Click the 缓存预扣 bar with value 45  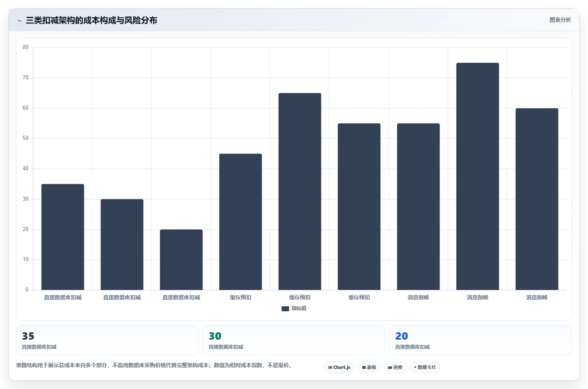[x=240, y=222]
